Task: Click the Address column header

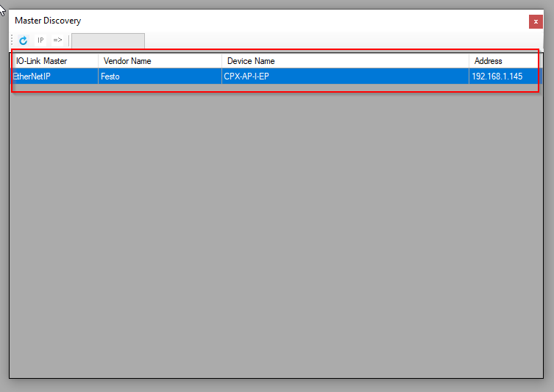Action: pyautogui.click(x=505, y=61)
